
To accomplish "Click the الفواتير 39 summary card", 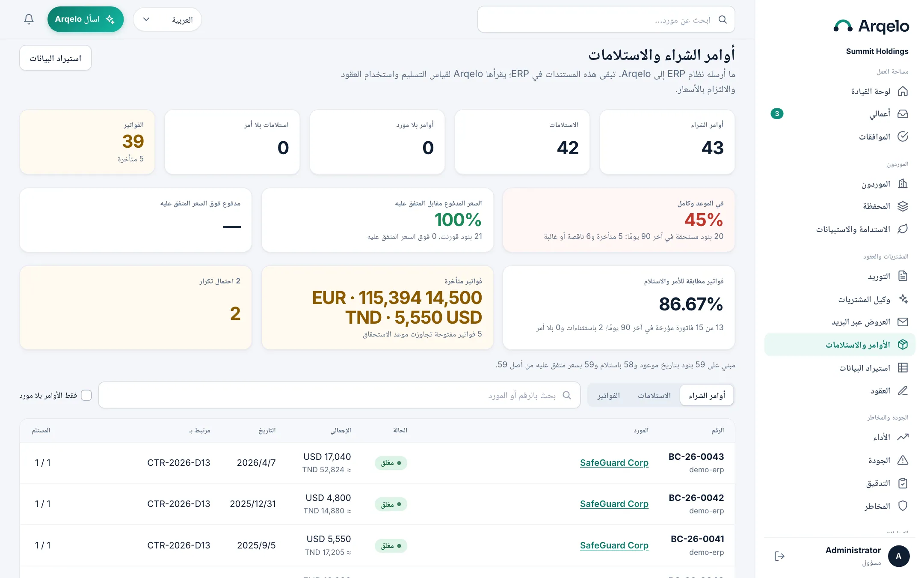I will 87,142.
